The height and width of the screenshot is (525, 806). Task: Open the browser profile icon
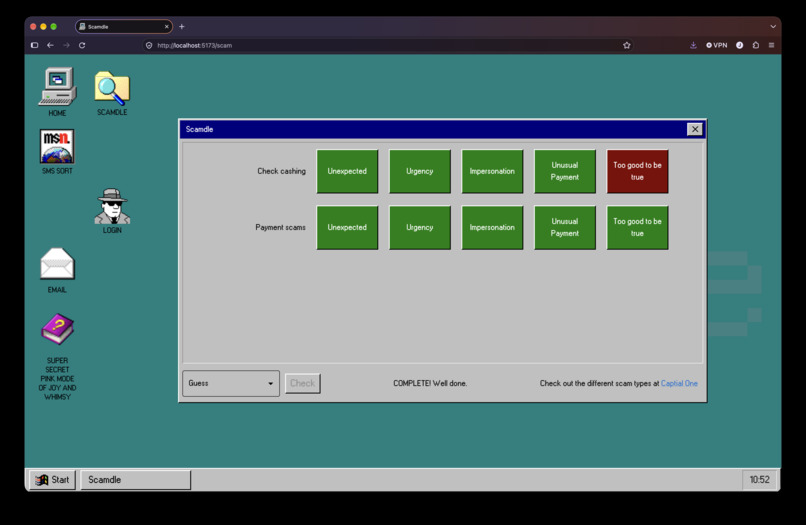coord(739,45)
